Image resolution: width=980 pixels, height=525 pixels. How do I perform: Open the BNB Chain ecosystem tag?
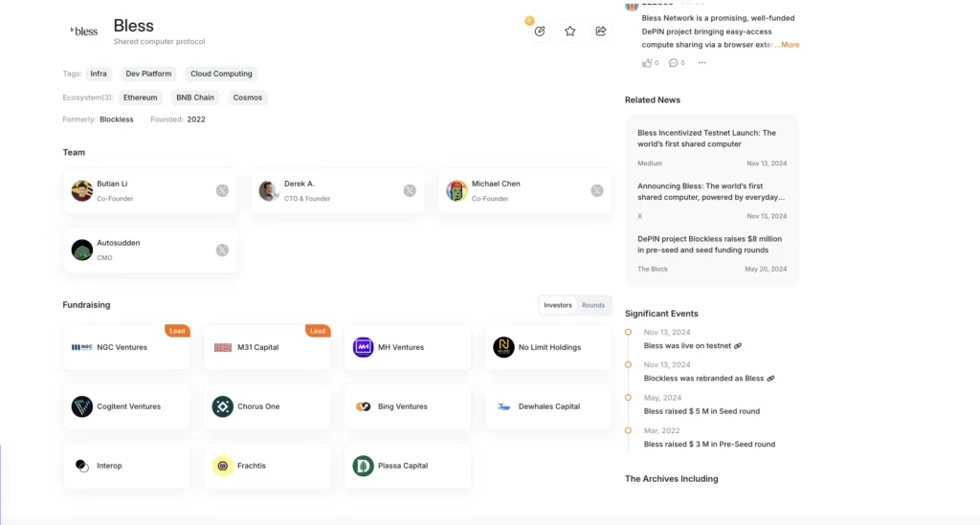[x=195, y=98]
